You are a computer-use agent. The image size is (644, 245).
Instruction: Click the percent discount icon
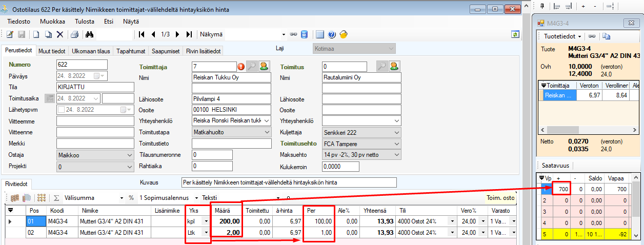pyautogui.click(x=131, y=198)
